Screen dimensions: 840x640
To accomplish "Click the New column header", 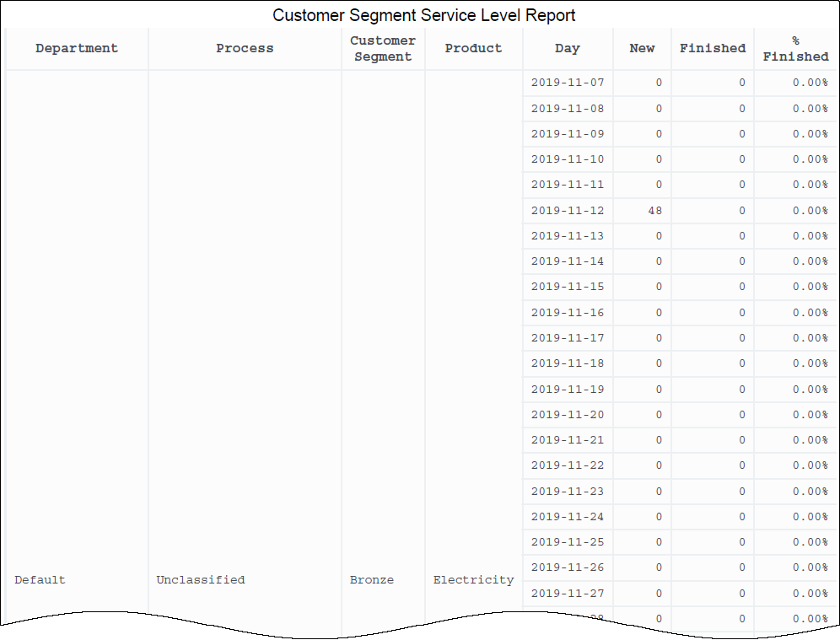I will pyautogui.click(x=642, y=49).
